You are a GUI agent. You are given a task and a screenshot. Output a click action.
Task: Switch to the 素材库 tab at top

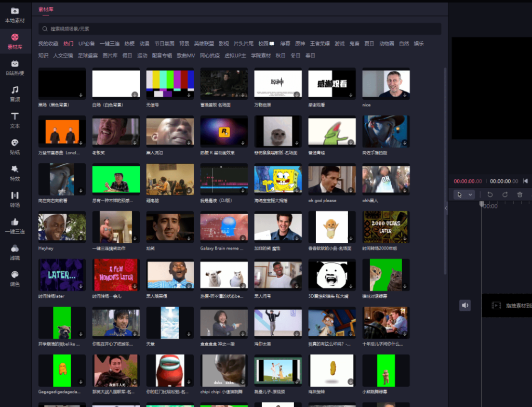[46, 9]
